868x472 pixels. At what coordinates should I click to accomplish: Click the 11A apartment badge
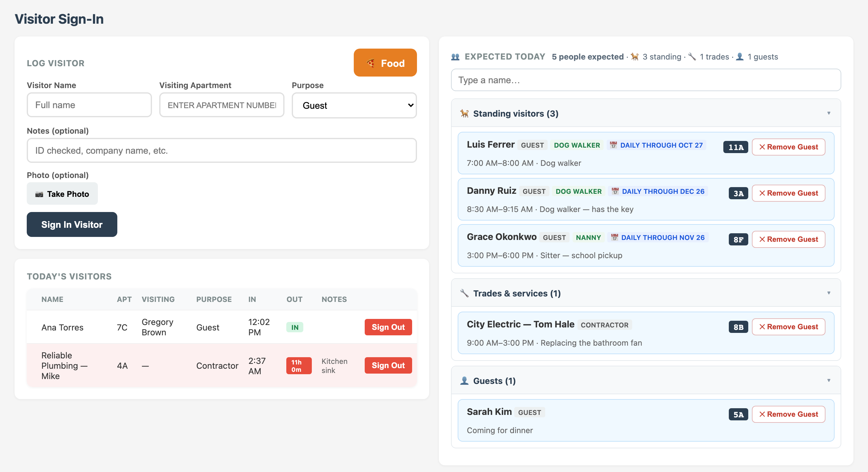click(x=735, y=147)
